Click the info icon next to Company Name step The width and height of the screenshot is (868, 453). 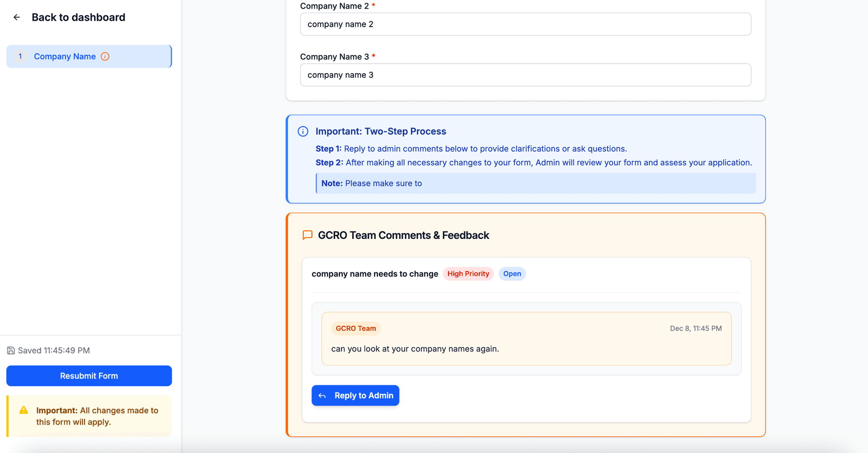coord(105,56)
